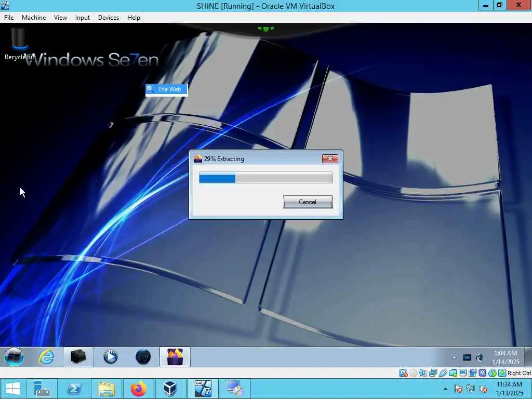This screenshot has width=532, height=399.
Task: Click the host network tray icon
Action: [x=471, y=389]
